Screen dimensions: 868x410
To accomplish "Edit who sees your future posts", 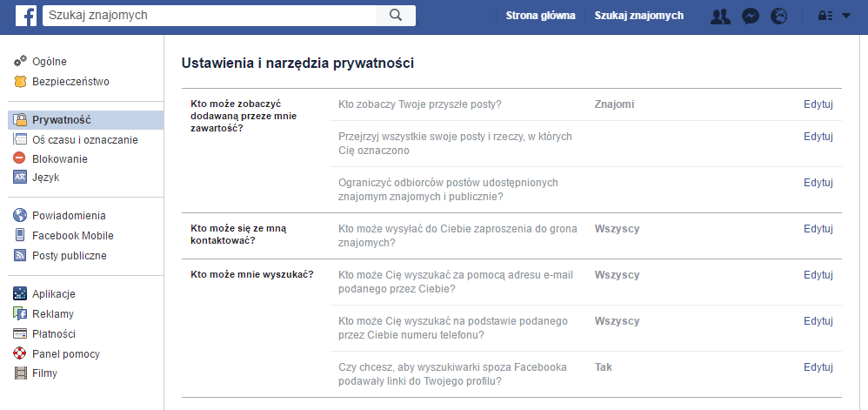I will [818, 104].
